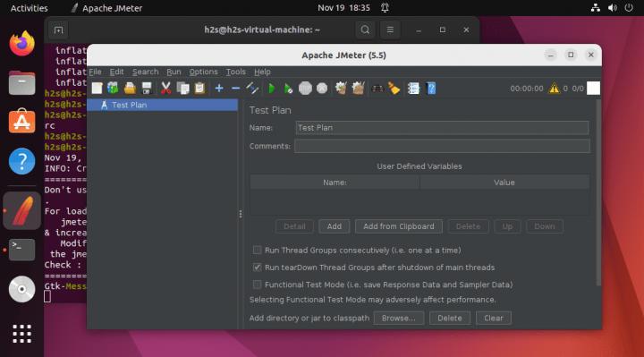Screen dimensions: 644x357
Task: Open the Options menu
Action: [x=203, y=72]
